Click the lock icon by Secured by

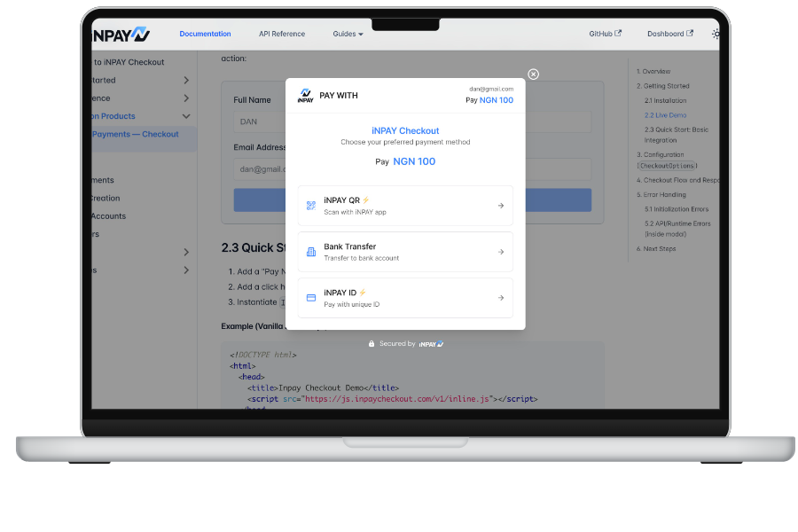pyautogui.click(x=372, y=344)
